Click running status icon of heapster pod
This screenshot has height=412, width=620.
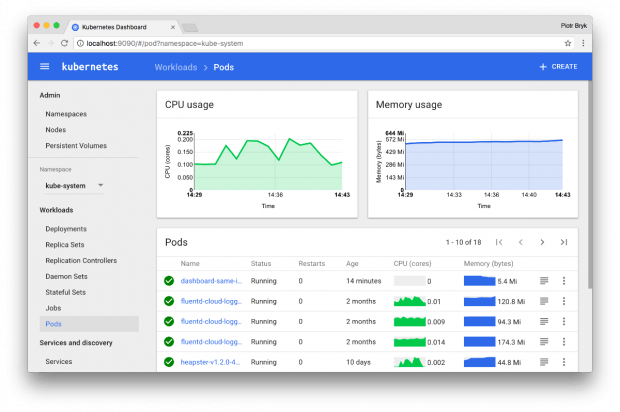click(169, 362)
